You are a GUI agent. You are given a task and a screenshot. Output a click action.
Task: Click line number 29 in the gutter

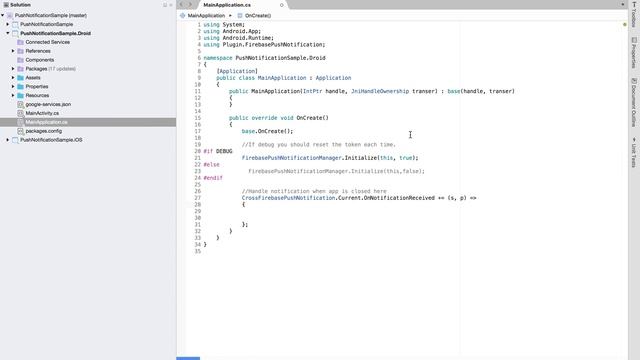(198, 211)
